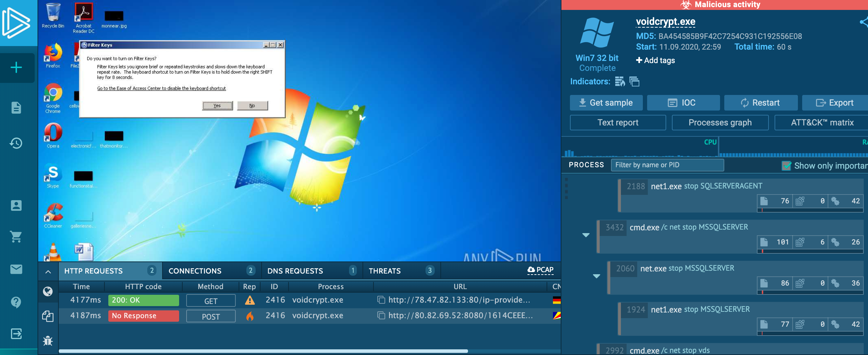Select CCleaner desktop icon
The width and height of the screenshot is (868, 355).
(x=53, y=216)
